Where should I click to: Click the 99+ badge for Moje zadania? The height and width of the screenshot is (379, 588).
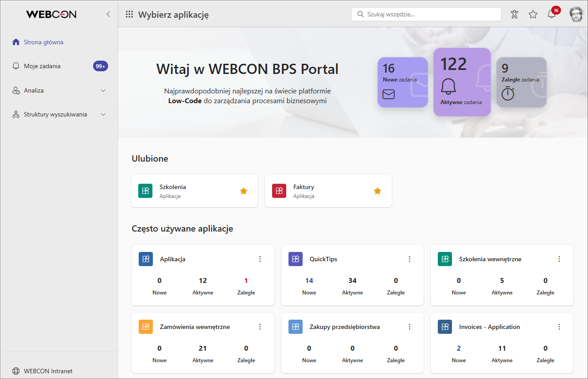tap(101, 66)
